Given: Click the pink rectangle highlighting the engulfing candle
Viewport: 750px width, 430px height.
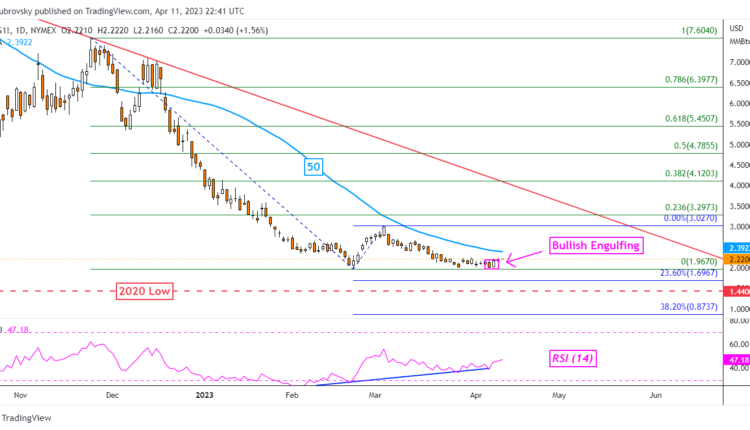Looking at the screenshot, I should point(491,264).
